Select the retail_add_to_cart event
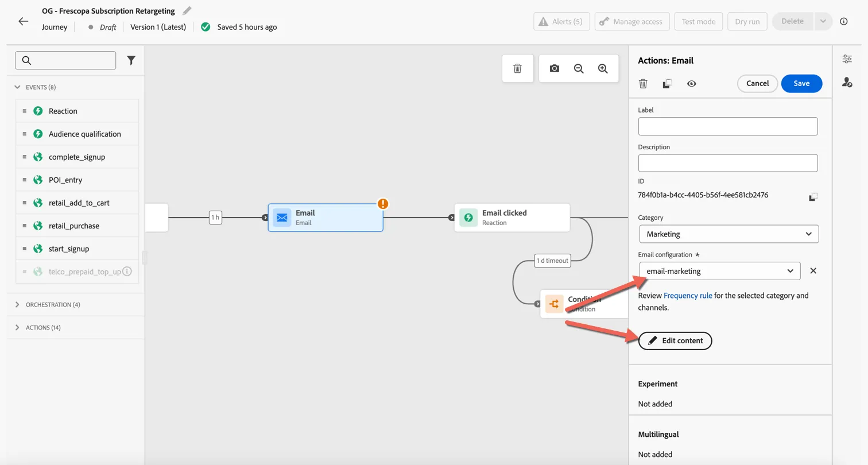 pos(77,203)
